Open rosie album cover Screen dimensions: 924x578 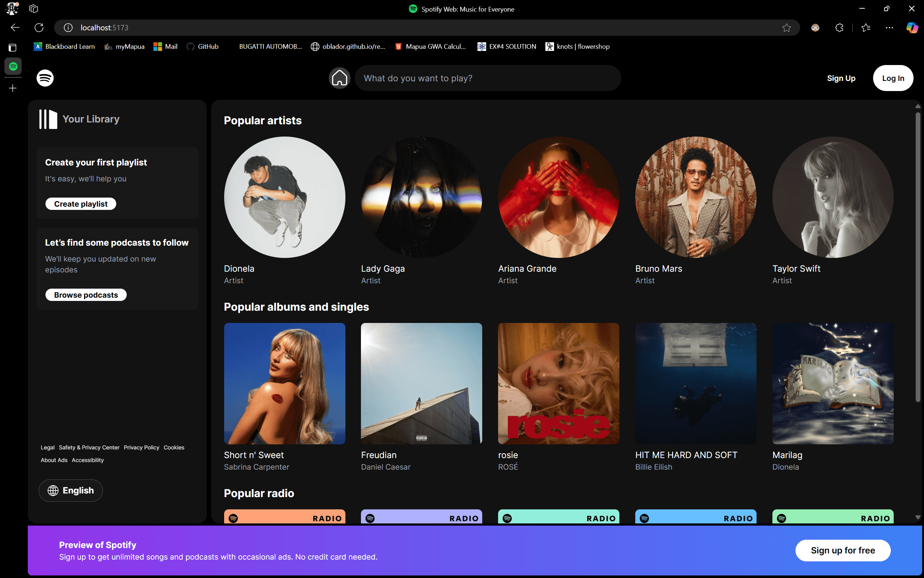pyautogui.click(x=559, y=383)
